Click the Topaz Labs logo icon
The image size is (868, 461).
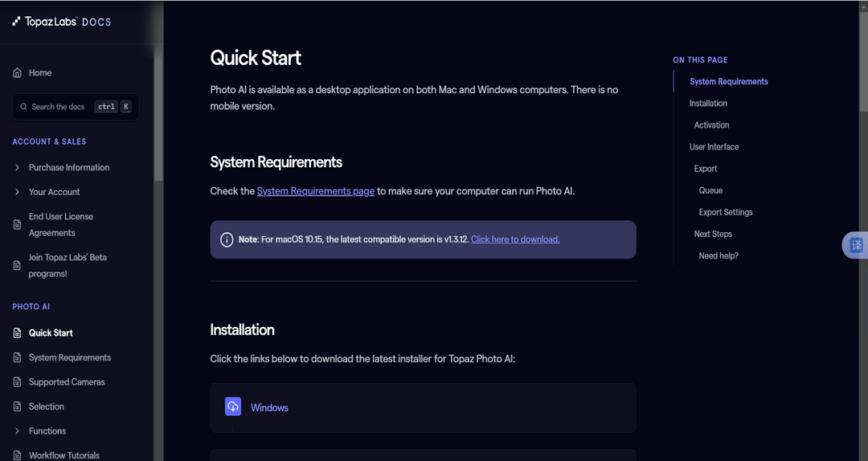point(16,22)
